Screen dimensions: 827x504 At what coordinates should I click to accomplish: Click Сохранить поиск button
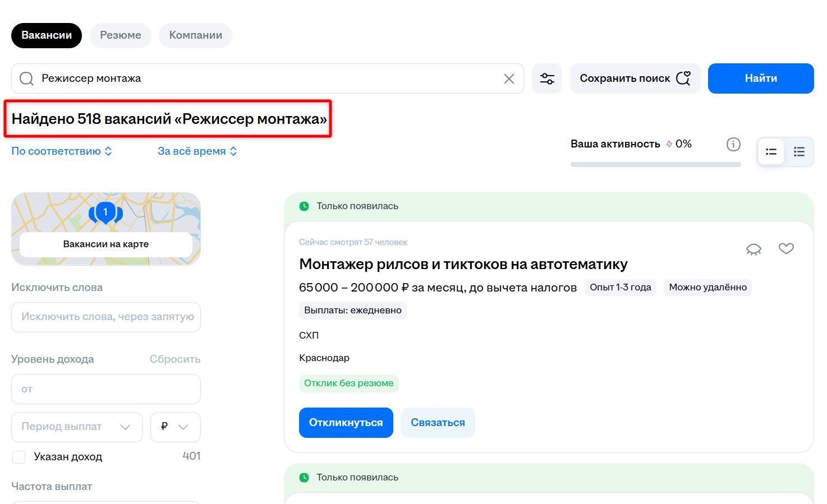tap(635, 78)
